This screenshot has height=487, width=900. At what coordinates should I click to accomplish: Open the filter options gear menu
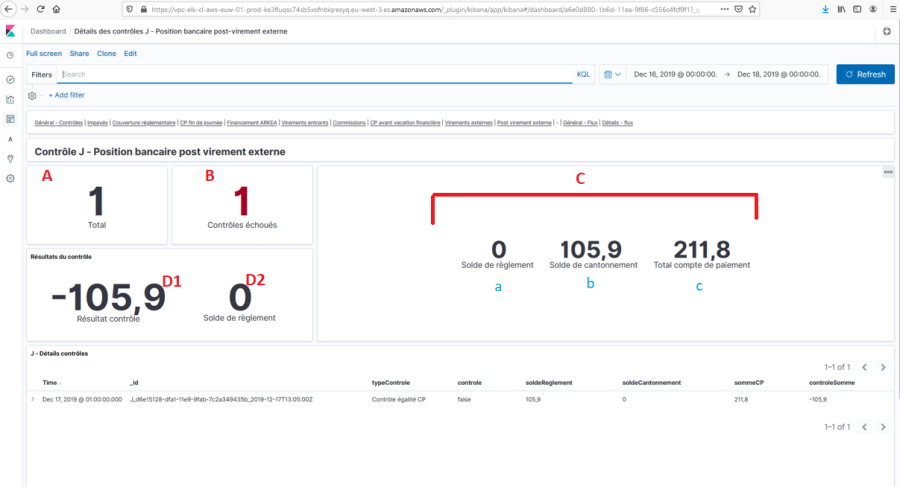32,95
